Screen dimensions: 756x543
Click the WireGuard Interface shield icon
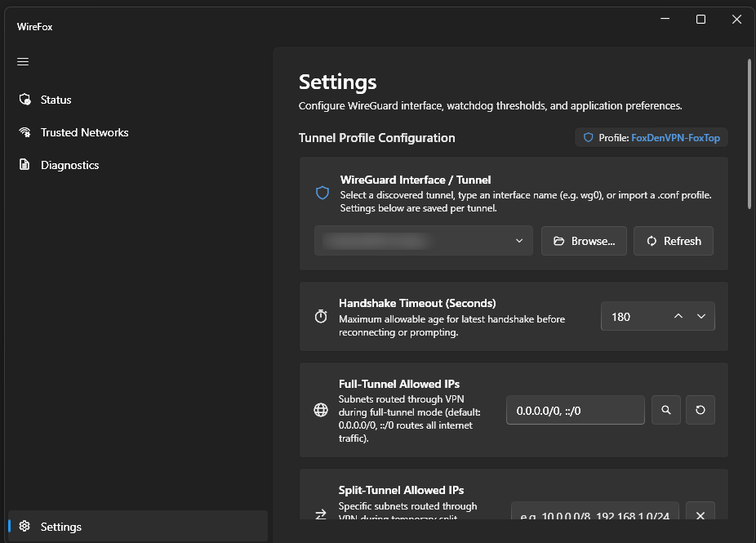(x=322, y=194)
